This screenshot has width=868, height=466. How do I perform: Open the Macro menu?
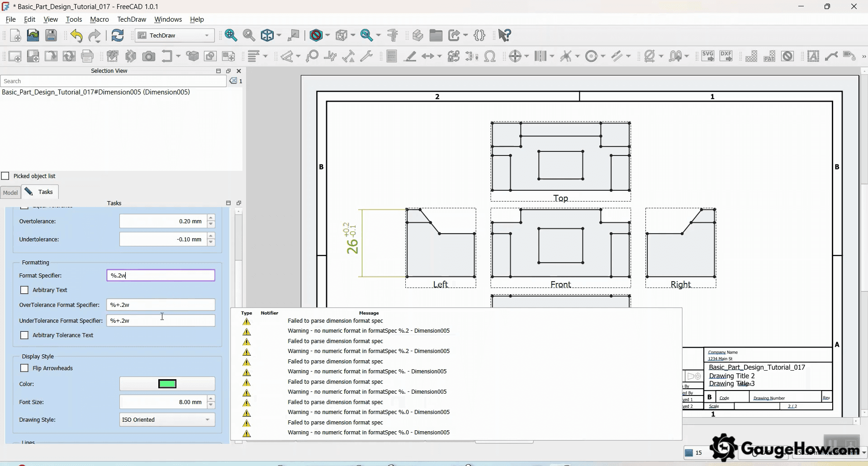click(x=99, y=19)
